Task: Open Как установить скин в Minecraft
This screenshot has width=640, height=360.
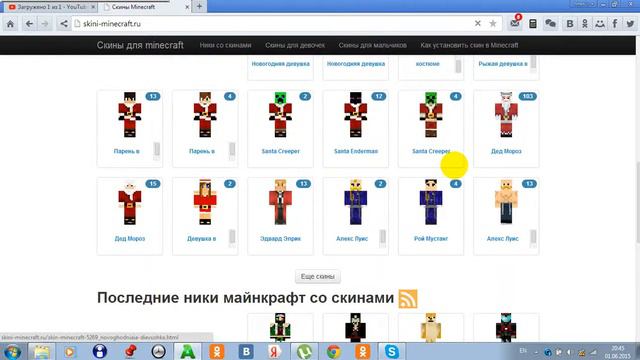Action: [469, 45]
